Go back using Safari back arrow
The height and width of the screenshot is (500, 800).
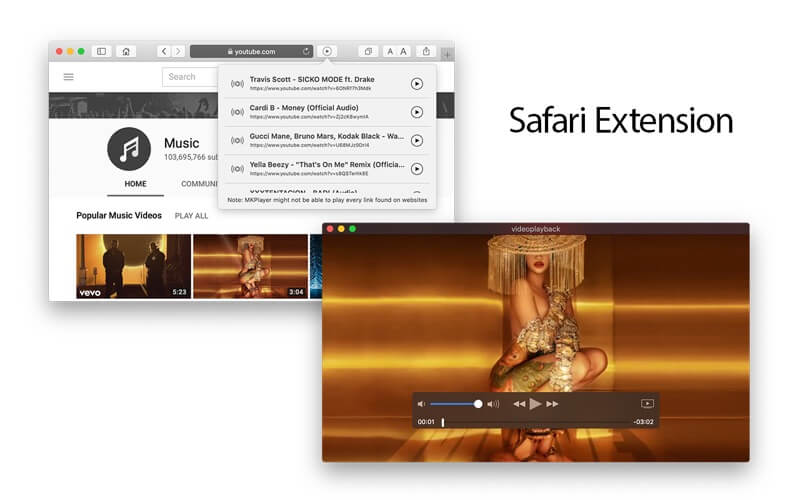pyautogui.click(x=164, y=52)
